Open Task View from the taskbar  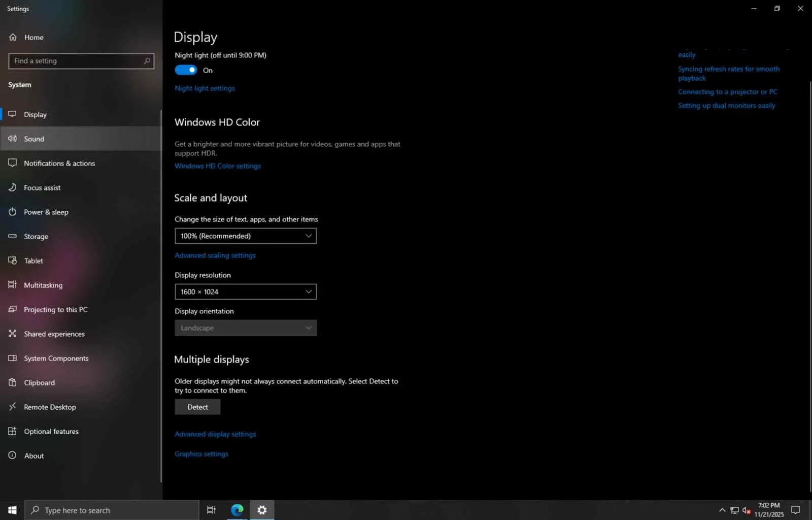211,510
